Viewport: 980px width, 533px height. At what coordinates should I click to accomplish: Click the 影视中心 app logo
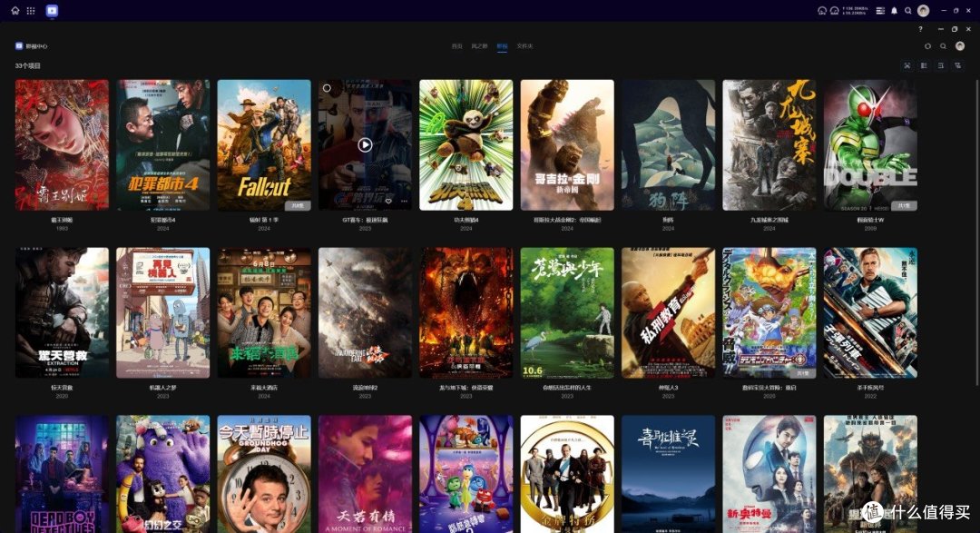pos(19,46)
